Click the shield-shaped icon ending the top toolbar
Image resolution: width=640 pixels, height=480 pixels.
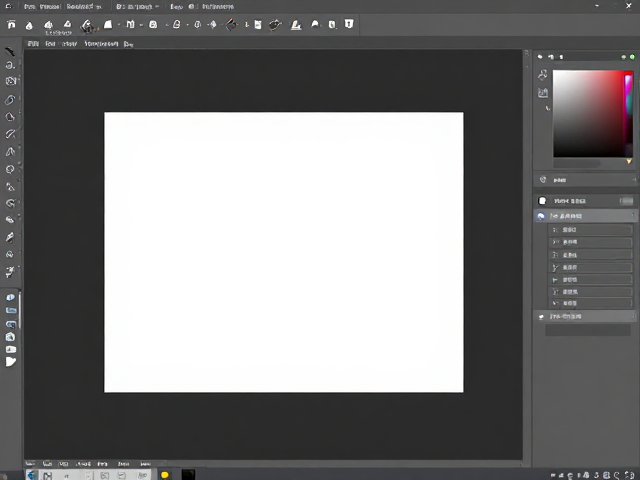coord(349,24)
